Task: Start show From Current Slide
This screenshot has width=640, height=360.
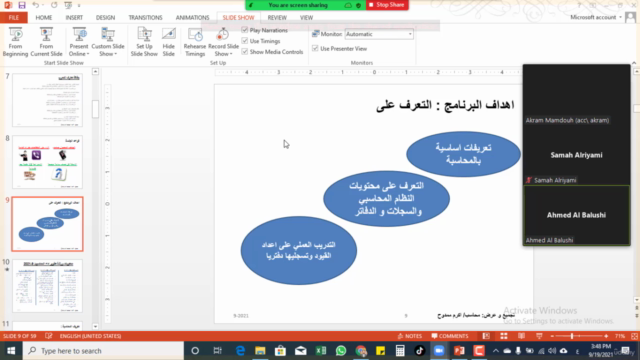Action: pos(46,42)
